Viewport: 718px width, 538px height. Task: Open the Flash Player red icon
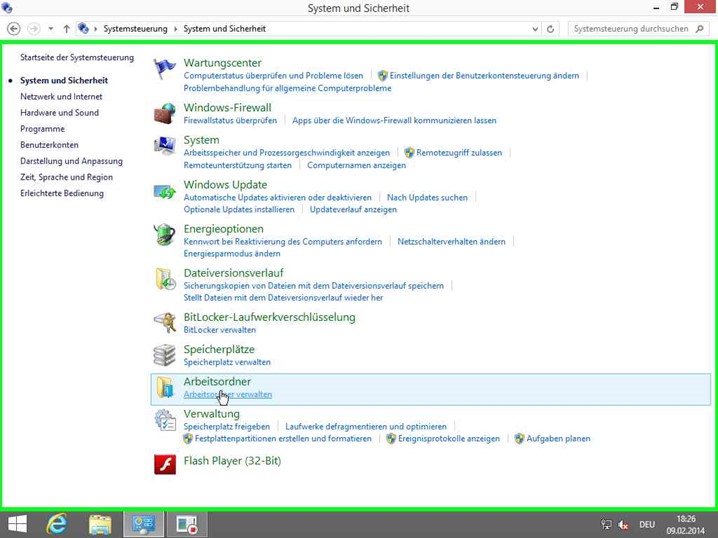pyautogui.click(x=165, y=464)
